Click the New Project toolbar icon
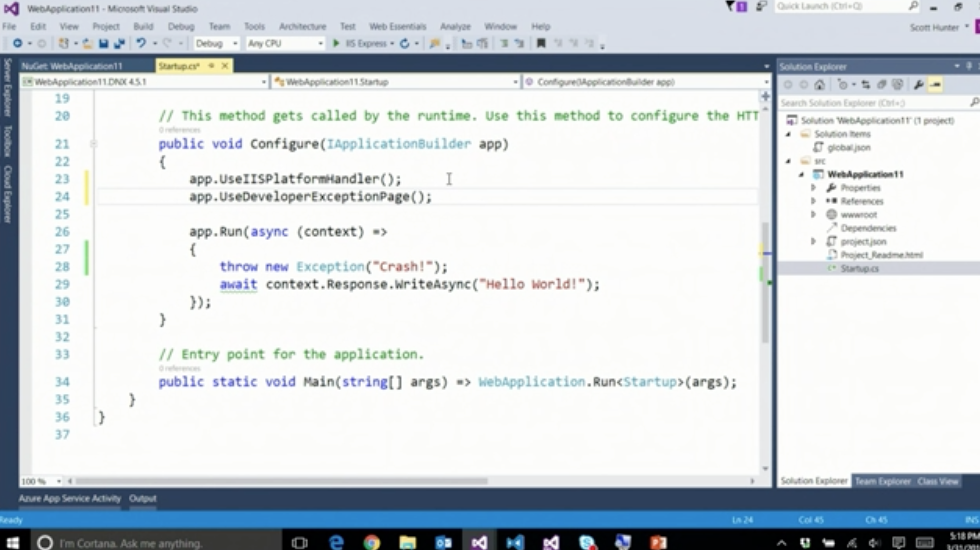 click(x=63, y=44)
